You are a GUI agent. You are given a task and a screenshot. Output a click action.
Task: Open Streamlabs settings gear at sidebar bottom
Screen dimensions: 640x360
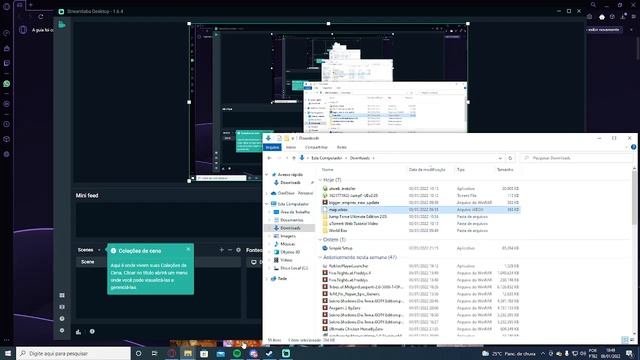click(62, 330)
